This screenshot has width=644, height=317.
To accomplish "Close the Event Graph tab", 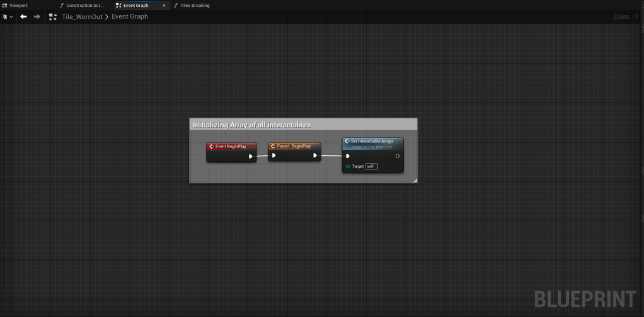I will click(x=164, y=5).
